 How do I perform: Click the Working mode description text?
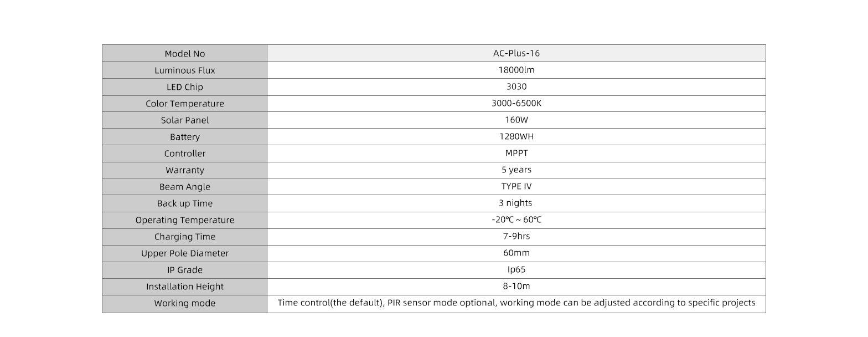(x=516, y=303)
